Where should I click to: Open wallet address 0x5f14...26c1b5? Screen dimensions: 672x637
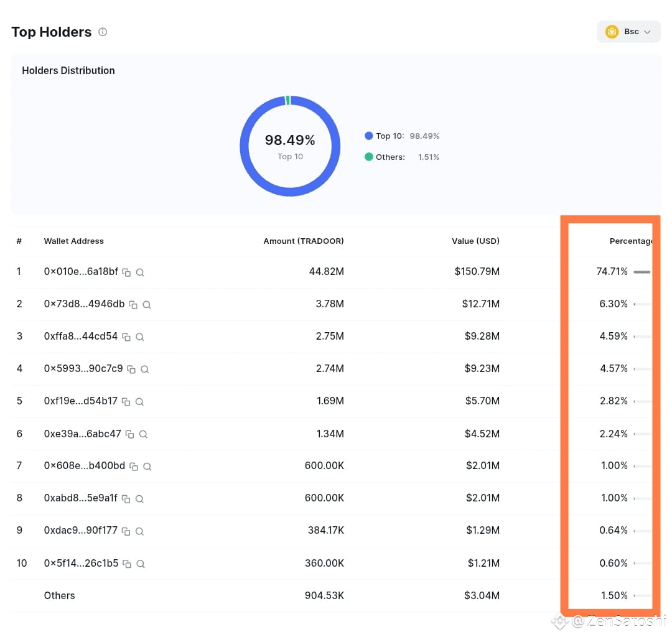click(81, 563)
